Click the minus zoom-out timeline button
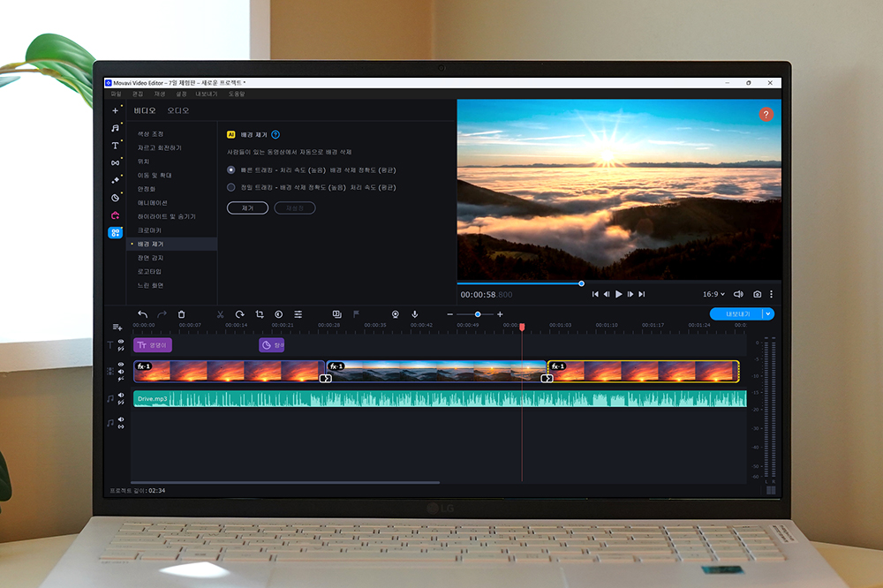 [449, 314]
